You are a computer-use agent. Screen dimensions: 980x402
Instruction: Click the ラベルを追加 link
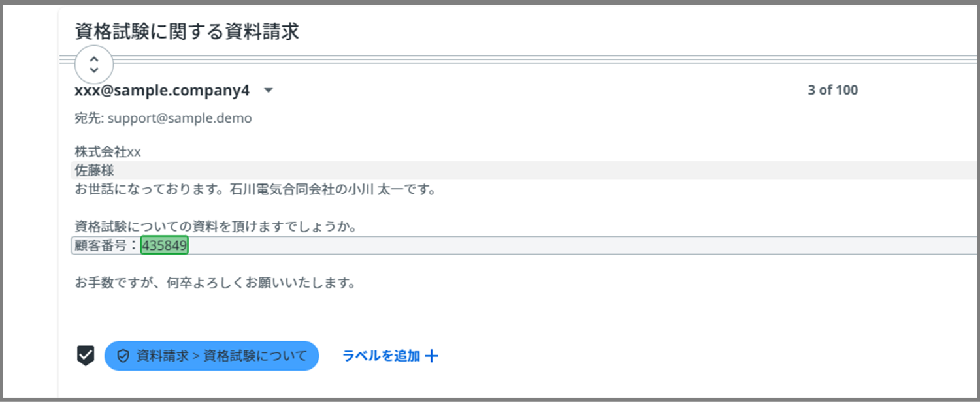(x=382, y=356)
